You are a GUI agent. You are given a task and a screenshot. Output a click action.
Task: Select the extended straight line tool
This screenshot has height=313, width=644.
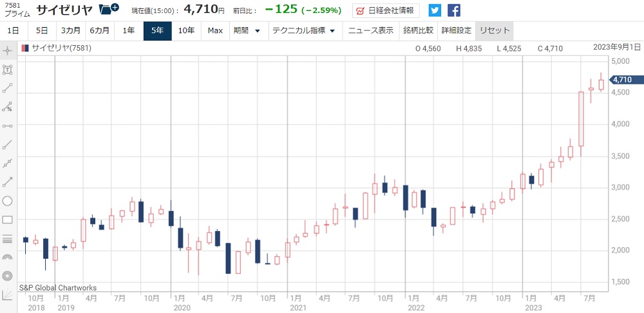tap(7, 145)
